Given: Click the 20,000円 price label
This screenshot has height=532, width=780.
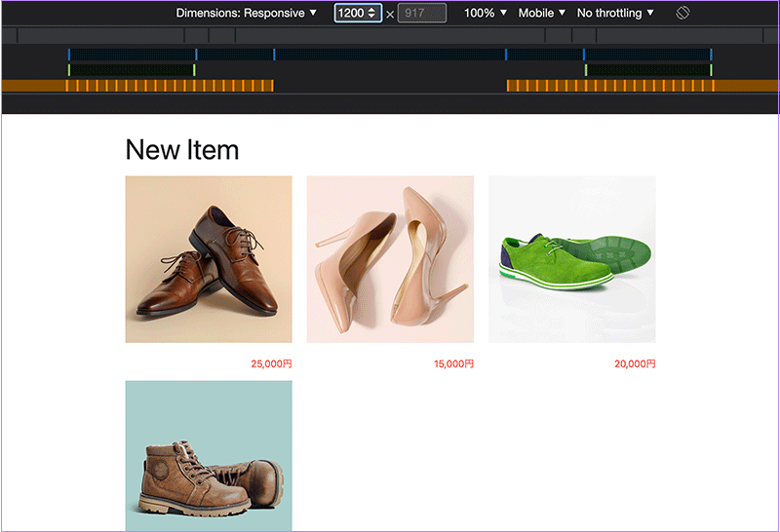Looking at the screenshot, I should tap(635, 364).
